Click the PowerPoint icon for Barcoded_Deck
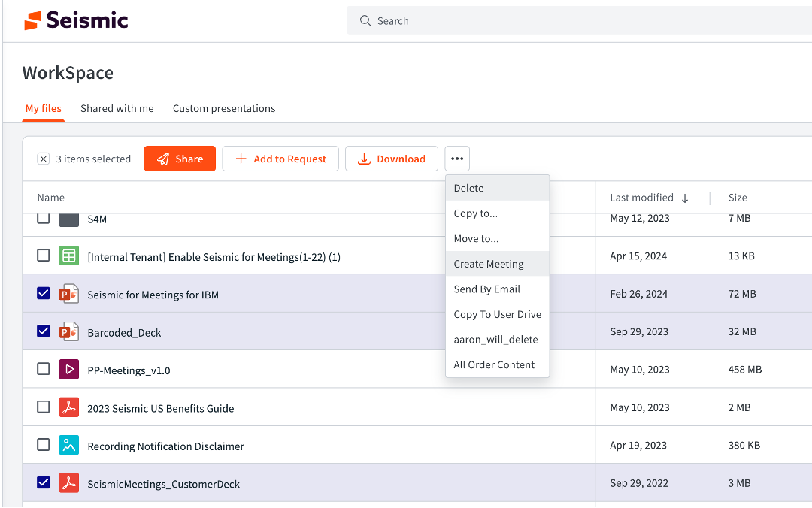 [69, 331]
